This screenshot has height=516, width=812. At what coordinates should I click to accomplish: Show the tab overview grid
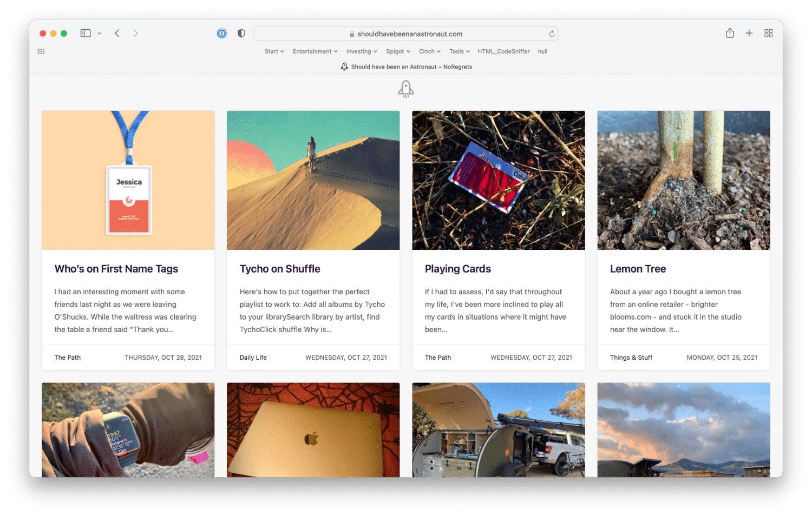pos(768,34)
